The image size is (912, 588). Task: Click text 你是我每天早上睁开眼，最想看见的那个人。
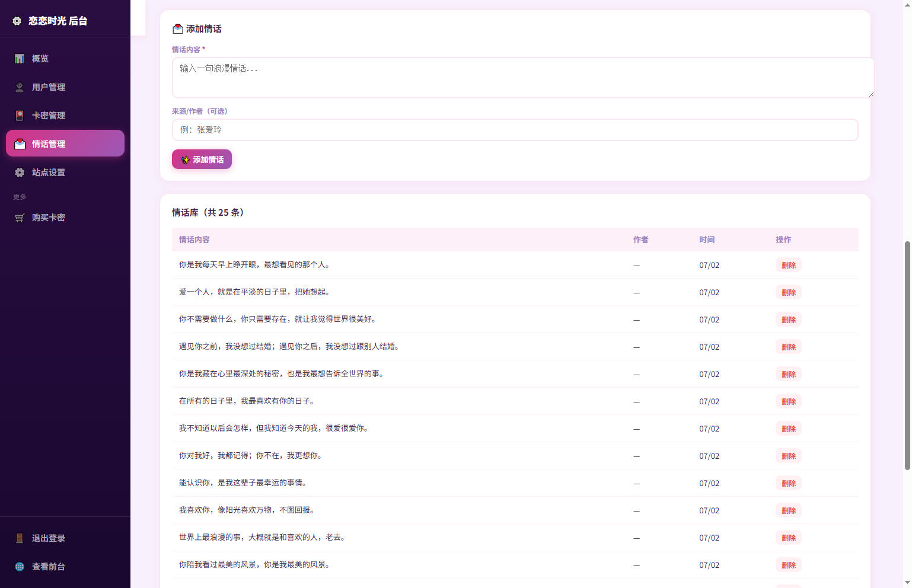[256, 264]
